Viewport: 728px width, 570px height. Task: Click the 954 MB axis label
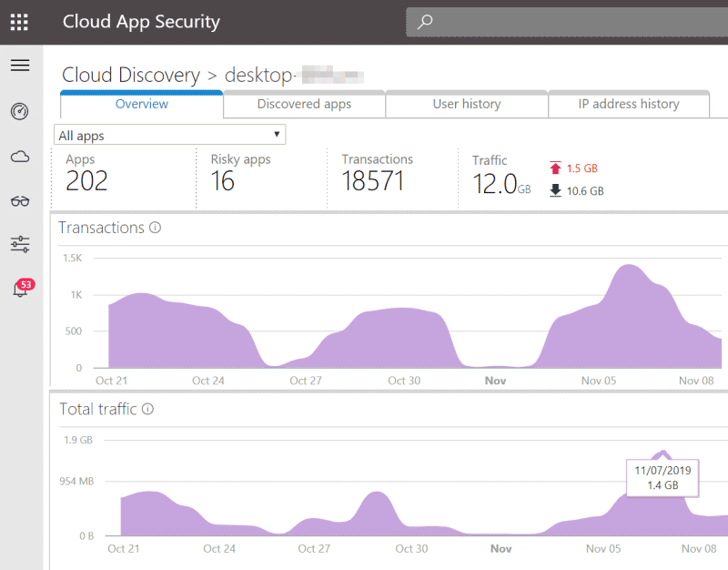click(76, 482)
